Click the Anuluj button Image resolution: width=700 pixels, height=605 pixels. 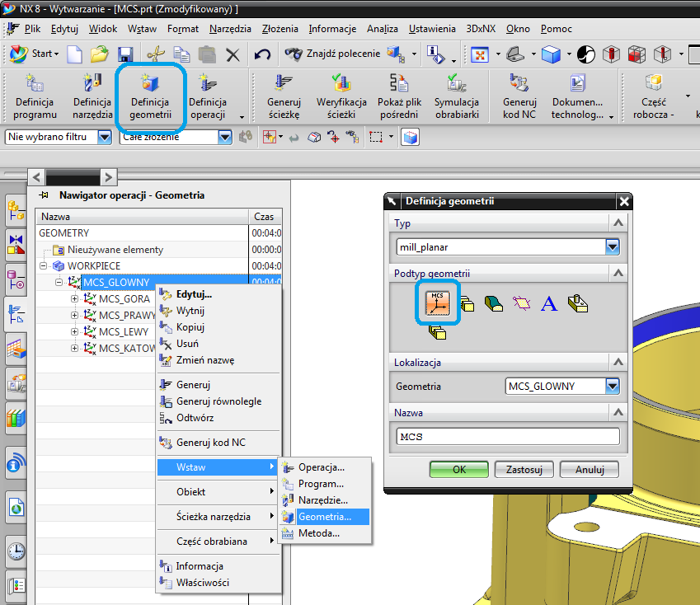590,469
